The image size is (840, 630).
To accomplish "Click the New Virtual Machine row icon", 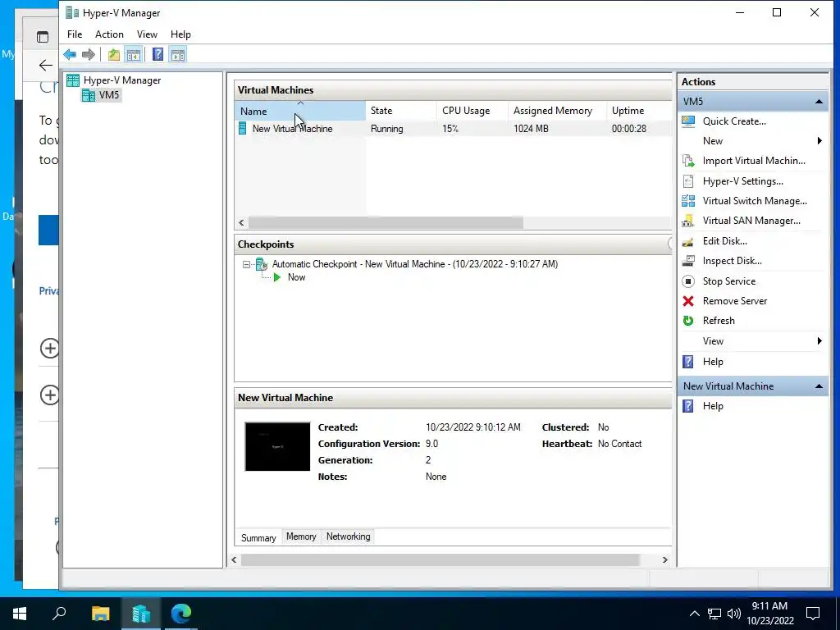I will click(243, 128).
